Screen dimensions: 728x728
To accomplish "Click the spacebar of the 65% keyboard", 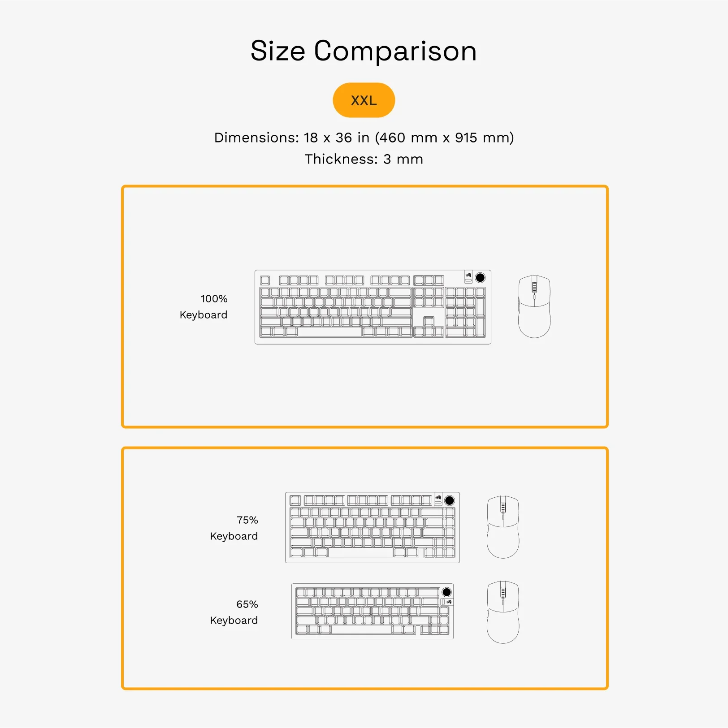I will tap(361, 629).
